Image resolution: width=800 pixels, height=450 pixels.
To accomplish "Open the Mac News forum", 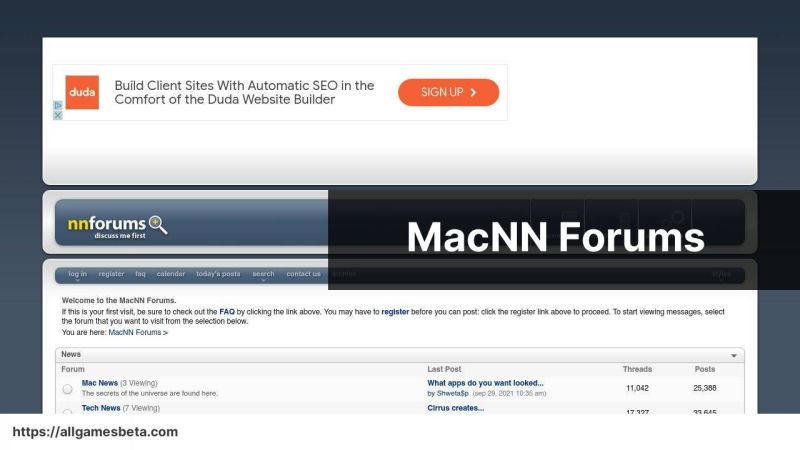I will (100, 383).
